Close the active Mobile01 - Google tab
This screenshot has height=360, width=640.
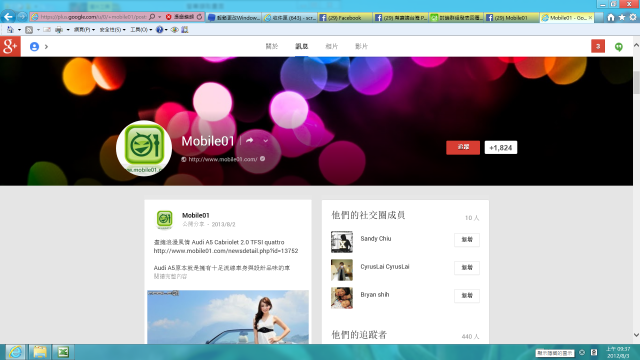tap(590, 18)
